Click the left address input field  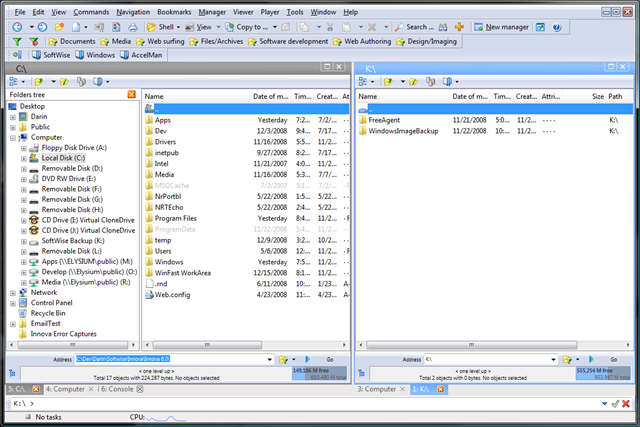(x=171, y=359)
